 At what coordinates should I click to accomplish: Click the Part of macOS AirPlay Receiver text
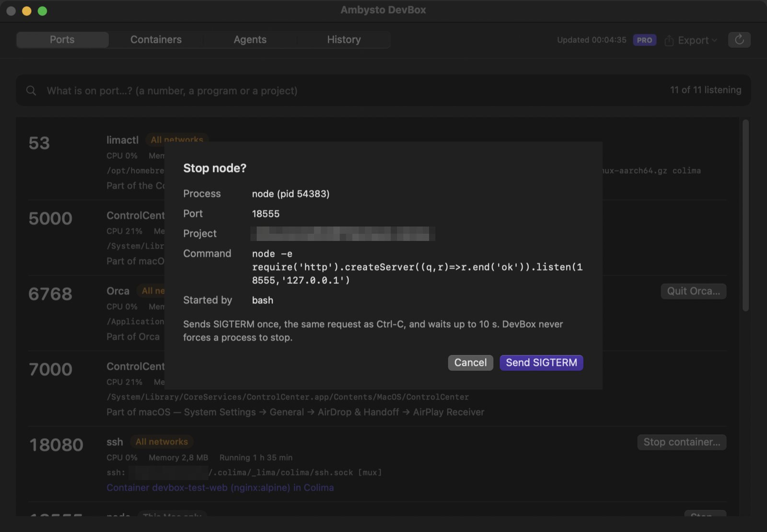(x=295, y=412)
